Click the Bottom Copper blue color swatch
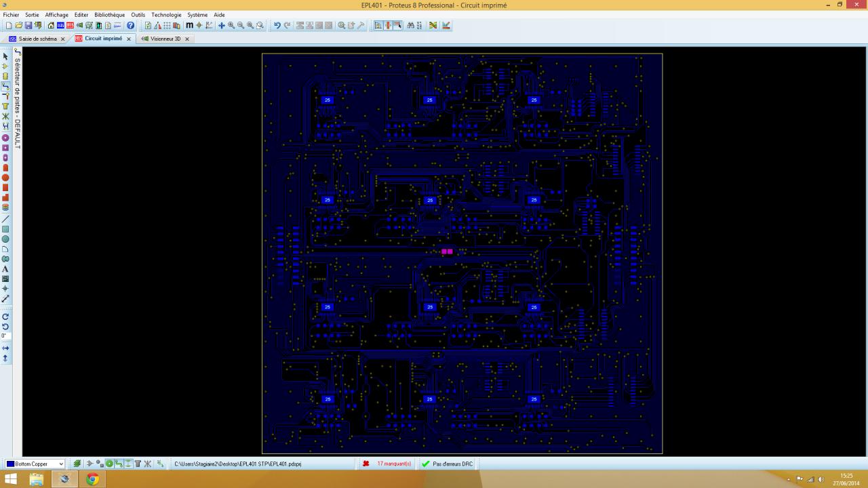This screenshot has width=868, height=488. pyautogui.click(x=11, y=464)
